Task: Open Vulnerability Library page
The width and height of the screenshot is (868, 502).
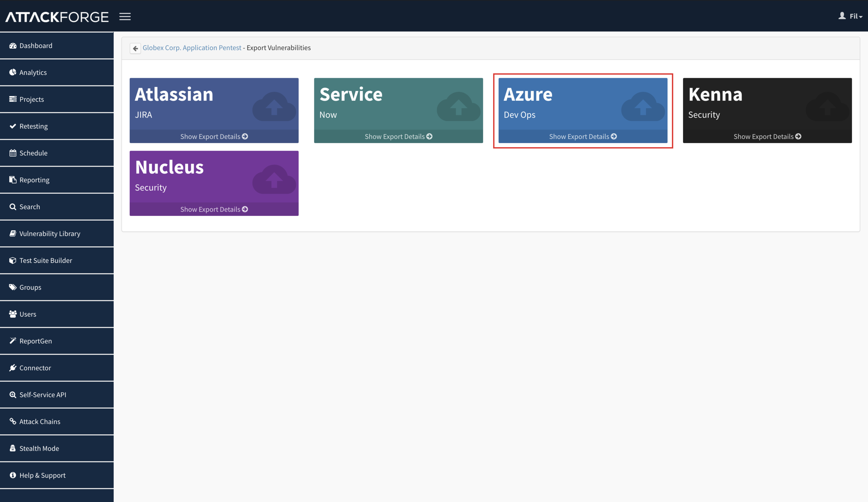Action: 57,233
